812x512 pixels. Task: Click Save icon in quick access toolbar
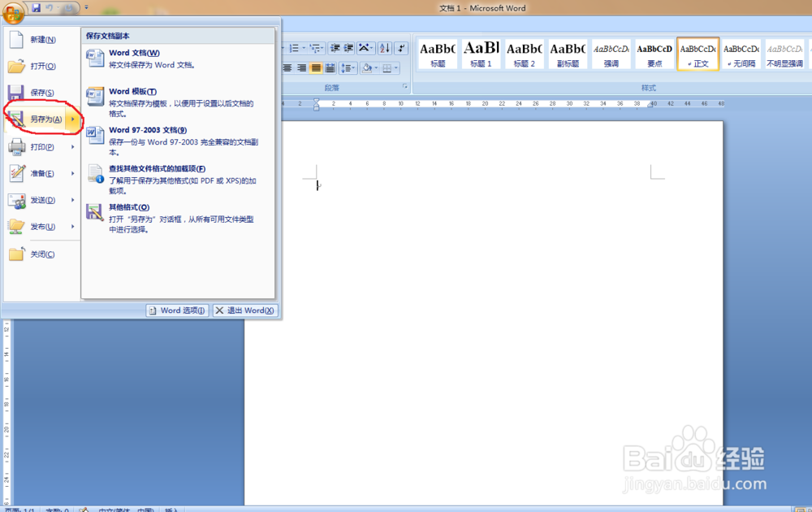(x=36, y=7)
